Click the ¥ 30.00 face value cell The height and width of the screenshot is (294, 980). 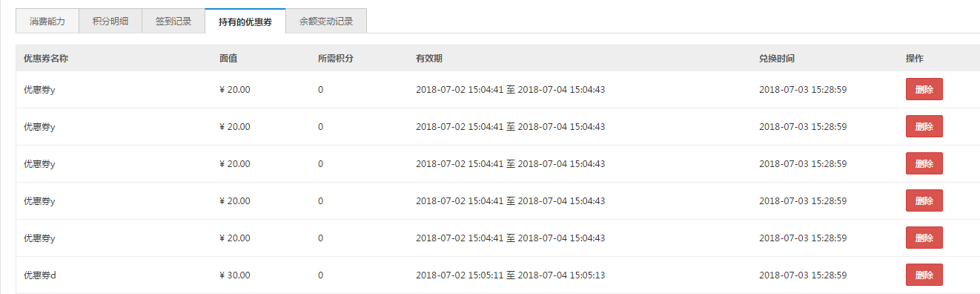[x=235, y=275]
